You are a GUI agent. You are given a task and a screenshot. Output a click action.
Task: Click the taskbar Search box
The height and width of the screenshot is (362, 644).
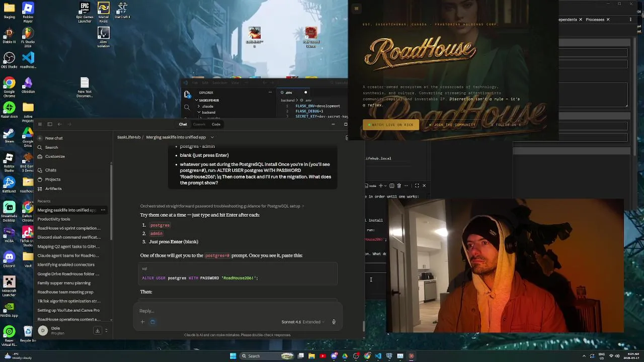click(267, 356)
